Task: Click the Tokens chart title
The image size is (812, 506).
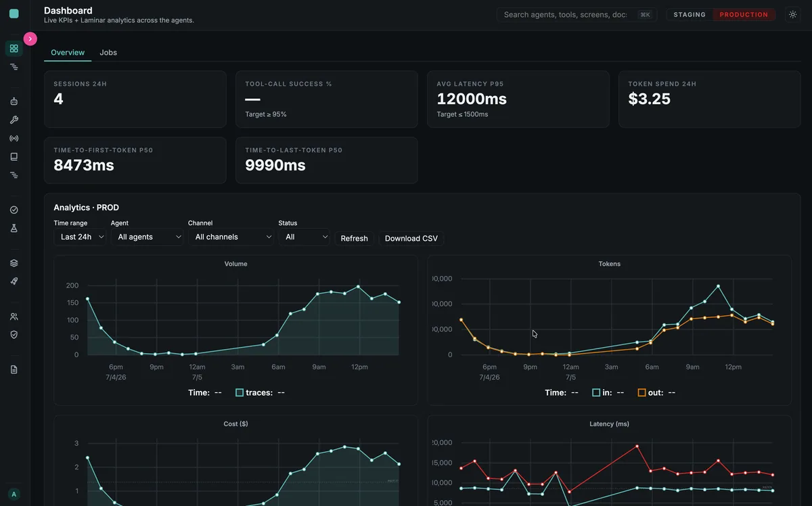Action: (610, 264)
